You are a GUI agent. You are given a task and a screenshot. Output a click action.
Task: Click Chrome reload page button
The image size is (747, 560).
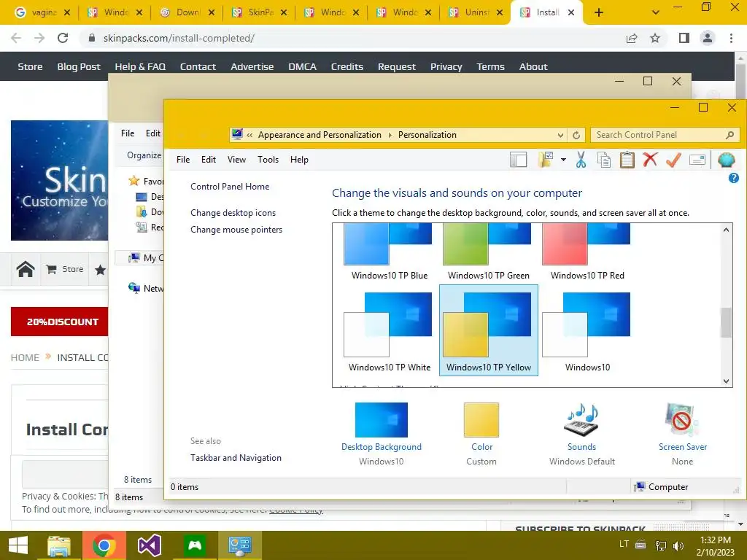tap(63, 38)
